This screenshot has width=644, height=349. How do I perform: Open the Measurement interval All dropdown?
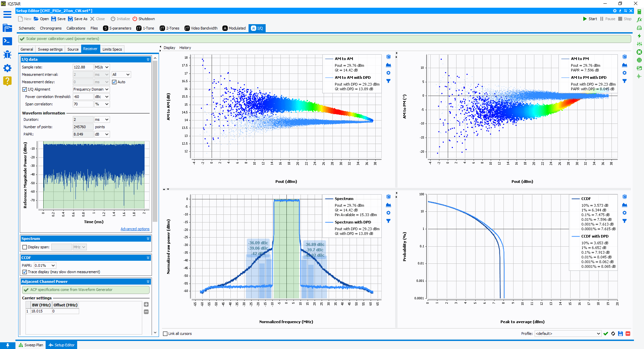tap(121, 74)
